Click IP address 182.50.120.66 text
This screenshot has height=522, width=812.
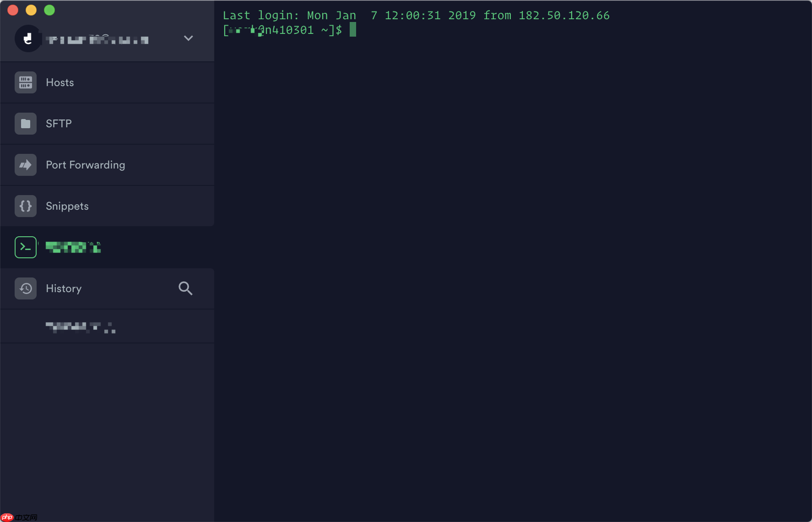(x=564, y=16)
